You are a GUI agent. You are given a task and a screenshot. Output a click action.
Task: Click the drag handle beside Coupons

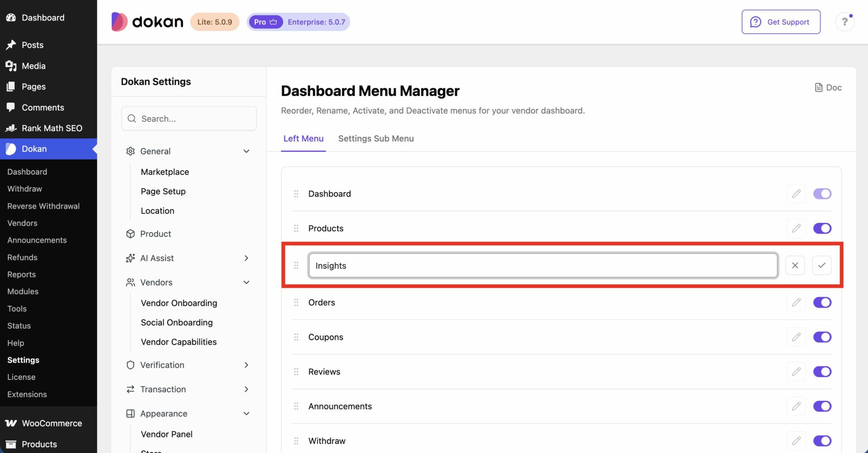[296, 337]
